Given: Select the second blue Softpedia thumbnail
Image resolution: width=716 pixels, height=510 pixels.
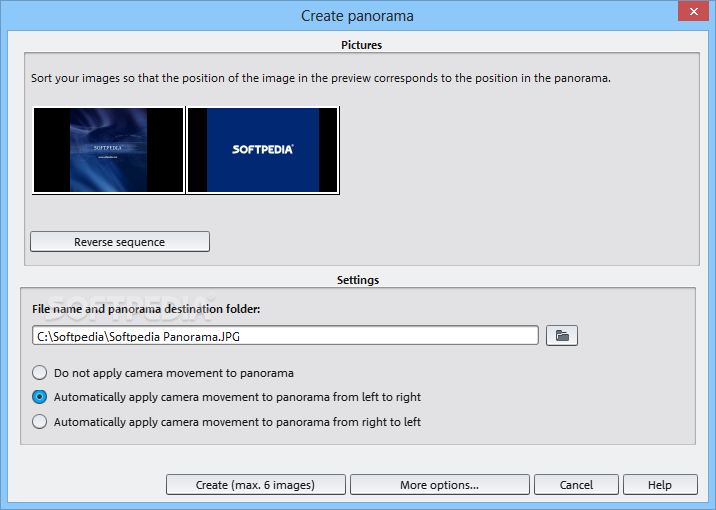Looking at the screenshot, I should 263,150.
